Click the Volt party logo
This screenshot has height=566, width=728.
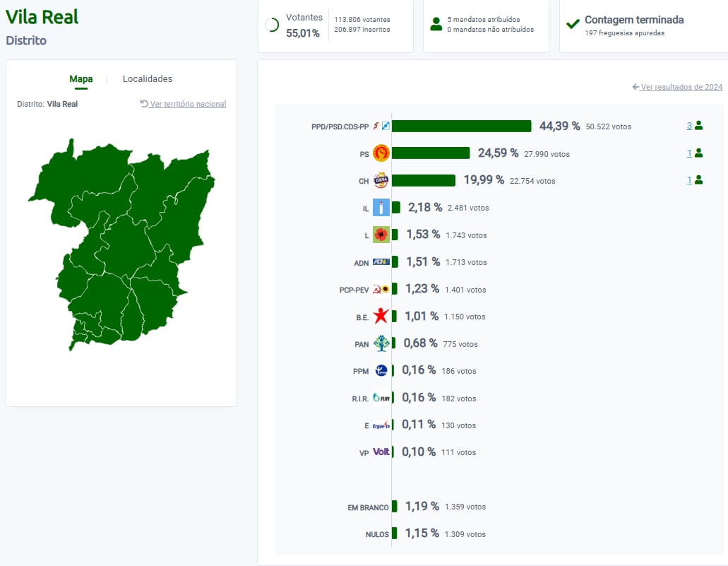click(x=381, y=452)
